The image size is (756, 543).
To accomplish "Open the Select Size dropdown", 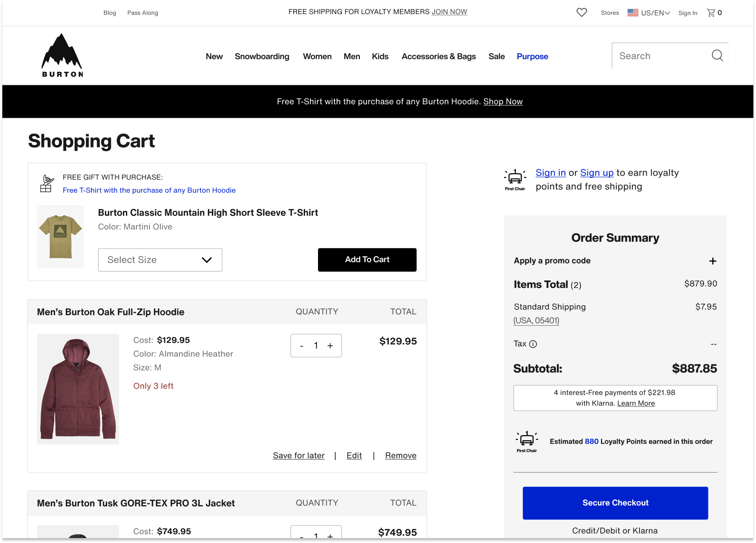I will click(x=160, y=260).
